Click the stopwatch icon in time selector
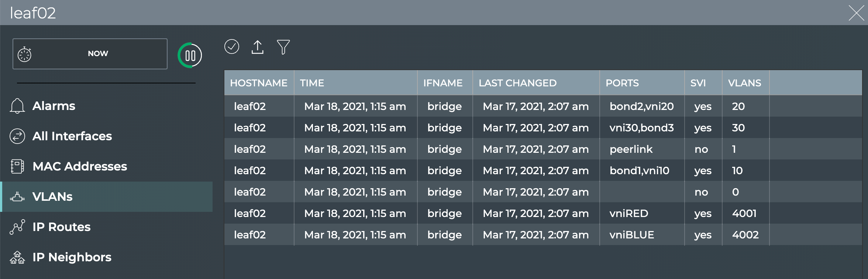This screenshot has width=868, height=279. tap(25, 54)
